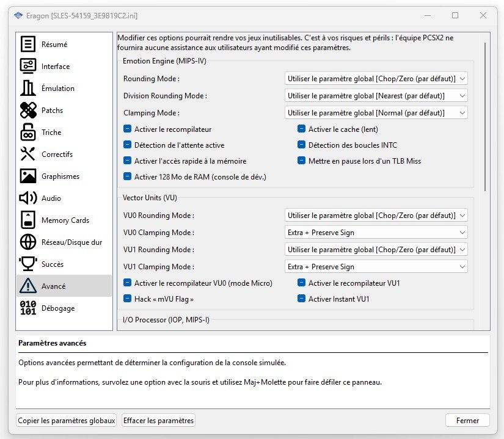
Task: Toggle the Activer le recompilateur checkbox
Action: coord(128,129)
